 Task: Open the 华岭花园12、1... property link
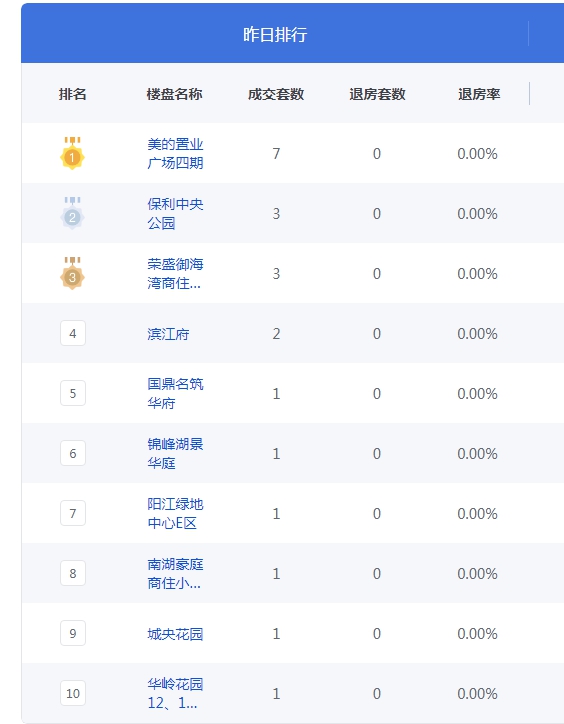tap(175, 694)
